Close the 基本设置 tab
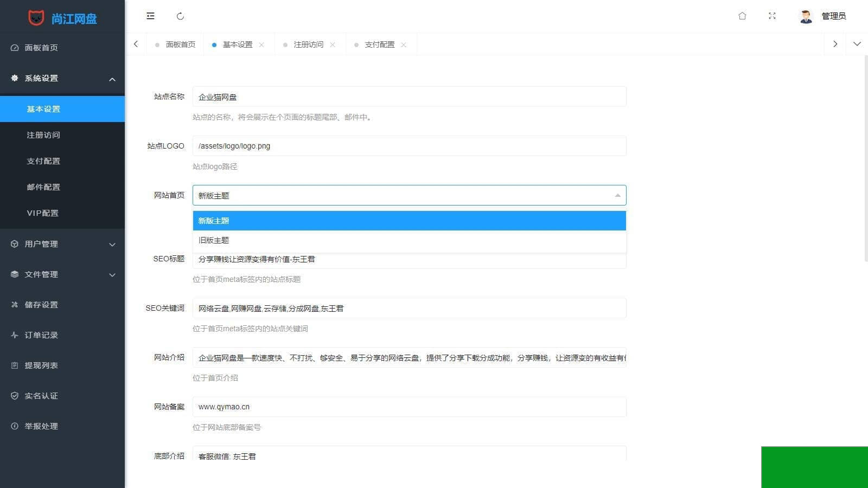Image resolution: width=868 pixels, height=488 pixels. point(261,44)
